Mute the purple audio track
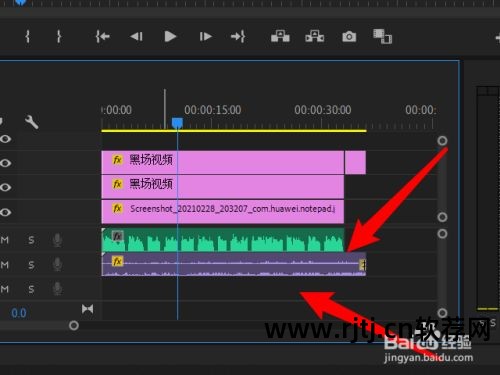 [x=5, y=265]
